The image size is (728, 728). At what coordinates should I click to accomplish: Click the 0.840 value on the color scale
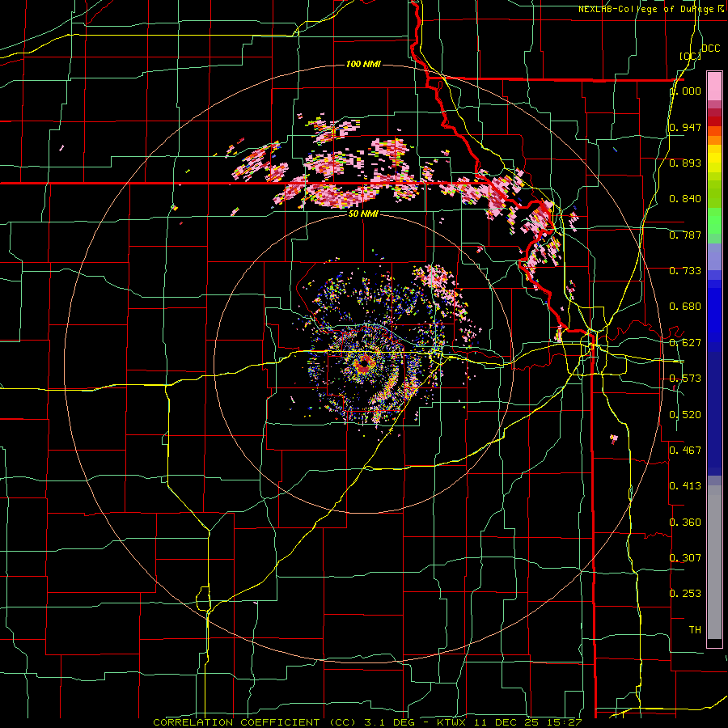click(x=685, y=199)
